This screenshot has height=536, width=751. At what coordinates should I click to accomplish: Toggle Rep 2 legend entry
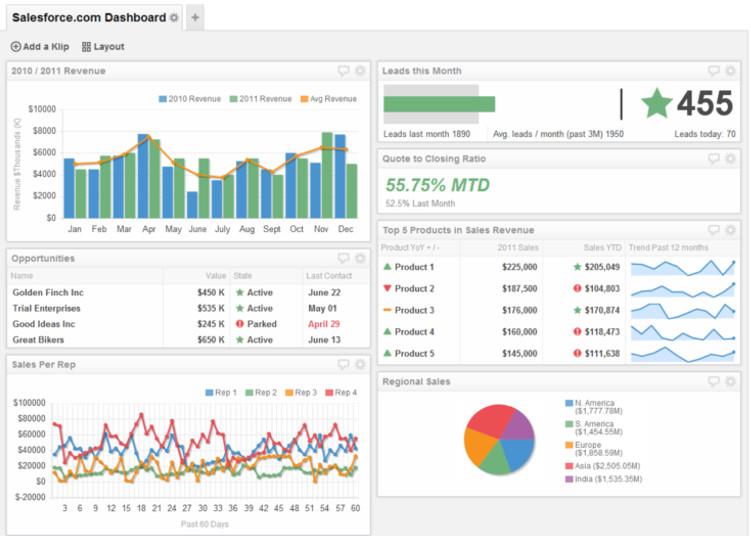click(x=261, y=392)
